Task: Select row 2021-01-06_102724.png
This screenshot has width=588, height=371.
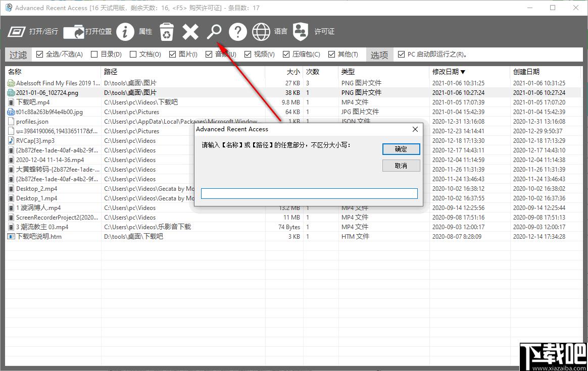Action: (x=293, y=92)
